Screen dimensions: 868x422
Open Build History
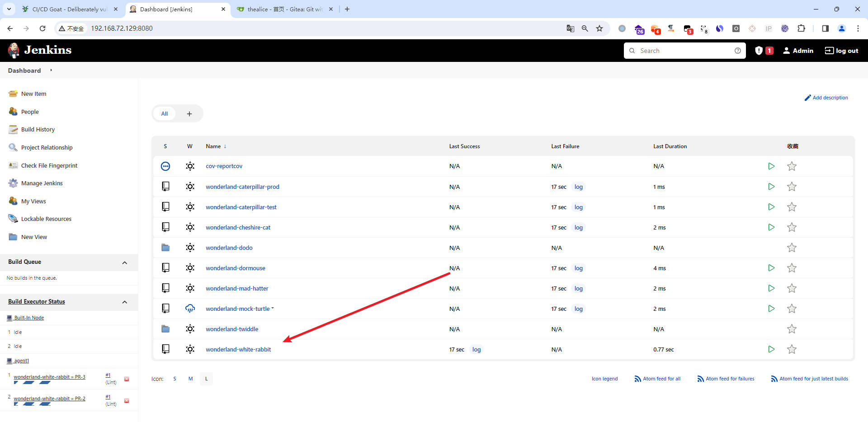point(38,130)
